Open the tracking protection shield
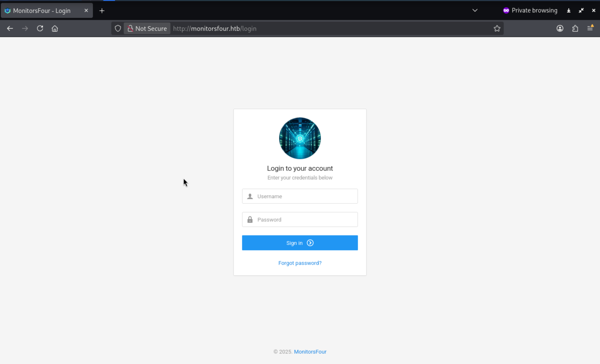The height and width of the screenshot is (364, 600). tap(118, 29)
